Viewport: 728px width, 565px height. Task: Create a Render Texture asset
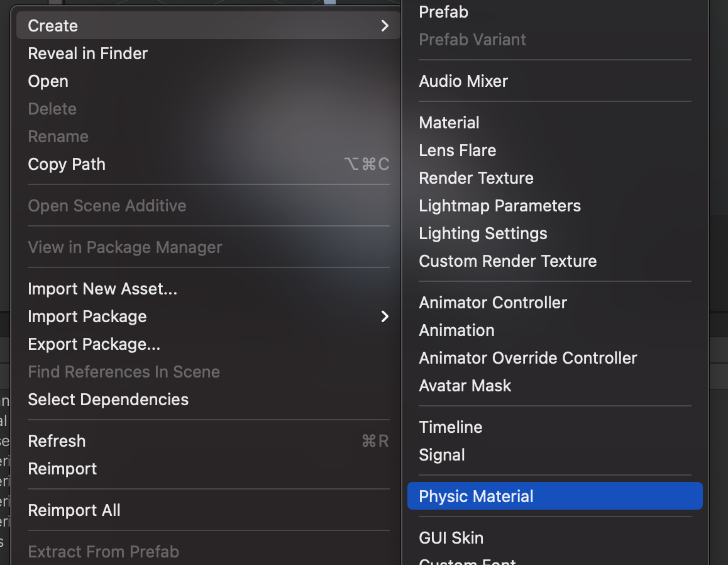[476, 178]
